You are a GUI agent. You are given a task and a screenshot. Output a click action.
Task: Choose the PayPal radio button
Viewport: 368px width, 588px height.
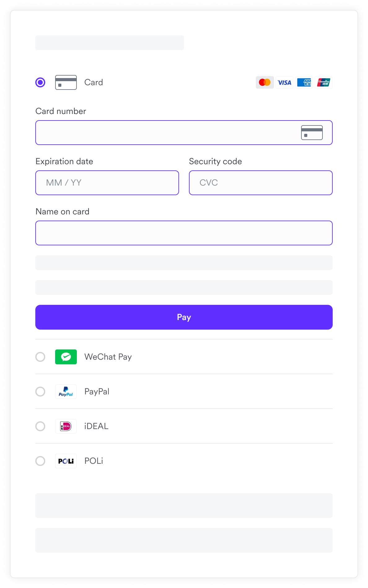point(40,392)
